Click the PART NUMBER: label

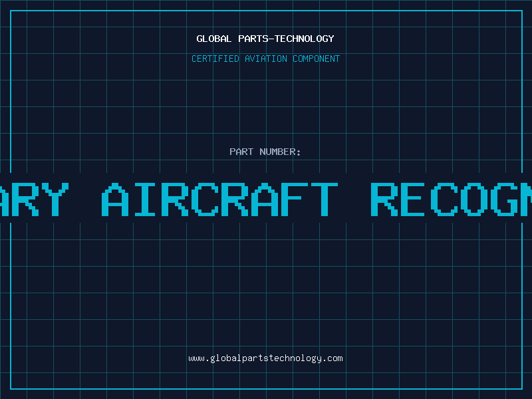[265, 152]
